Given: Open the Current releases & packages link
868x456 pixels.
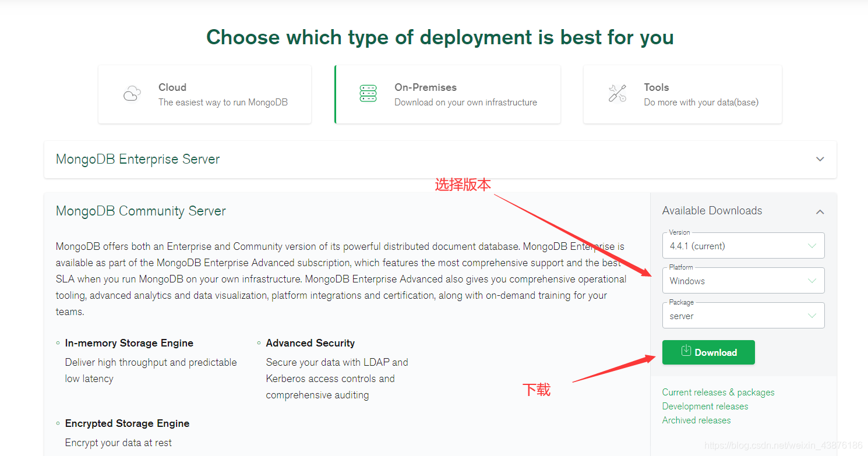Looking at the screenshot, I should pos(718,393).
